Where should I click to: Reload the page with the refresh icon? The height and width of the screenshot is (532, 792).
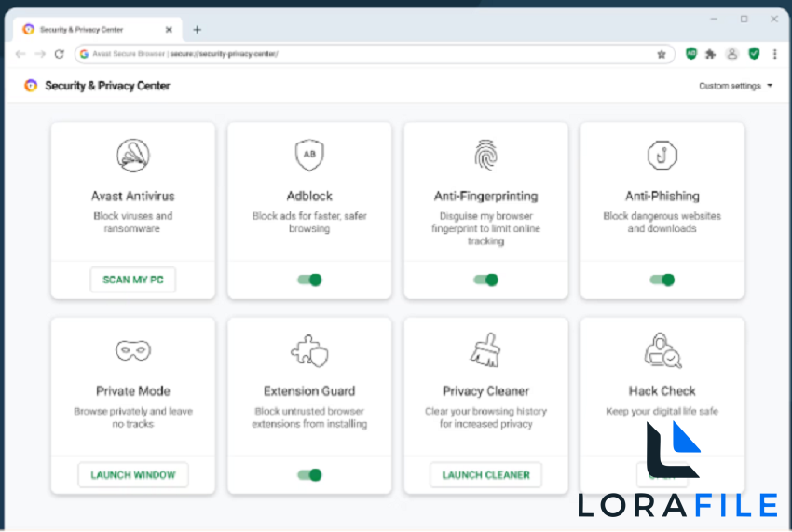tap(60, 54)
